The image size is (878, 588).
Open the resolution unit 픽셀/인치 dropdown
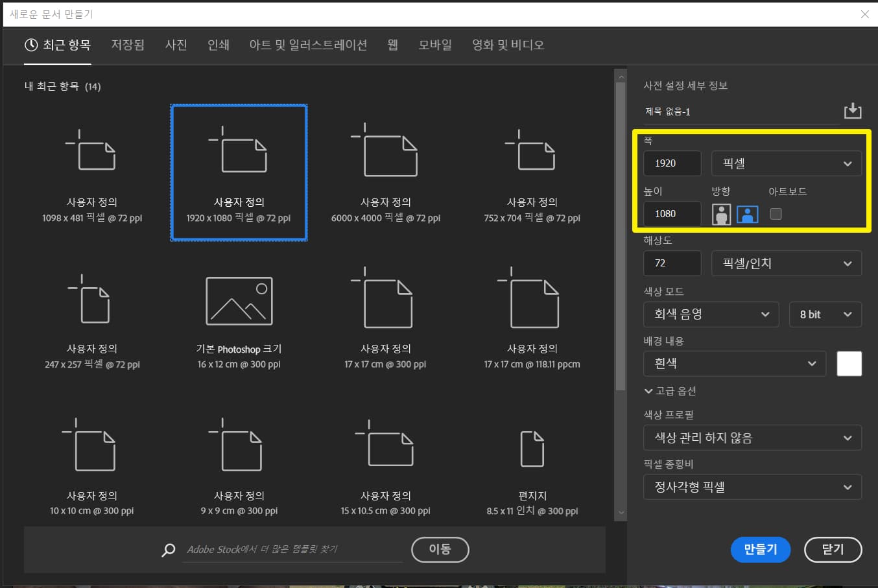(x=787, y=263)
